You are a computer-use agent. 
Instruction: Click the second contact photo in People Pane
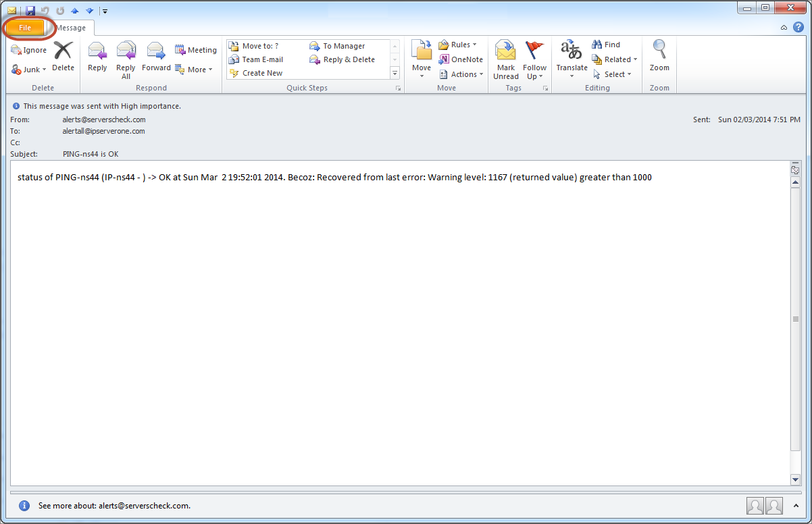(774, 505)
